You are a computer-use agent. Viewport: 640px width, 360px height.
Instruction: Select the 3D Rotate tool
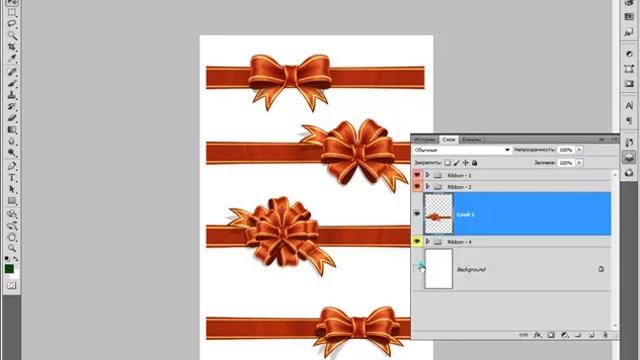click(12, 214)
